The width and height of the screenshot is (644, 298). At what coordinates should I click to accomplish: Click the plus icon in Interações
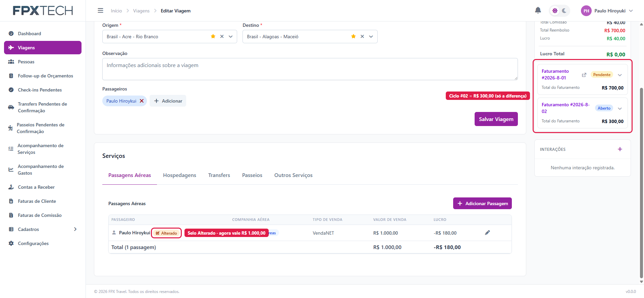620,149
